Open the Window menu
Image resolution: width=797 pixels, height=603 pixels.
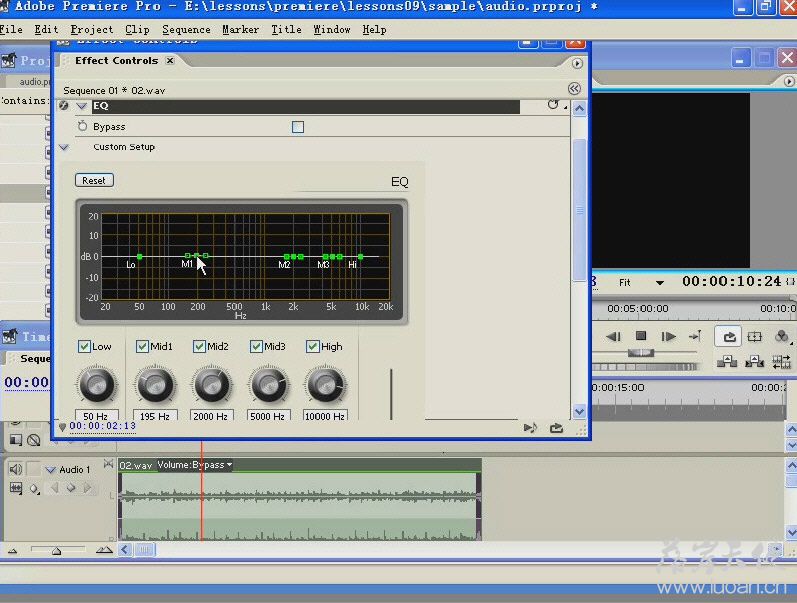[332, 29]
